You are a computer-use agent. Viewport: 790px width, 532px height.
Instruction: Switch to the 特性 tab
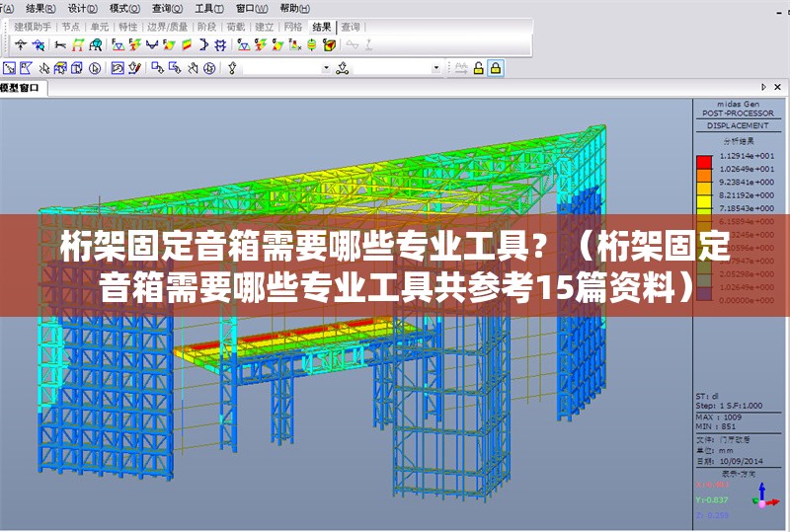pos(127,27)
